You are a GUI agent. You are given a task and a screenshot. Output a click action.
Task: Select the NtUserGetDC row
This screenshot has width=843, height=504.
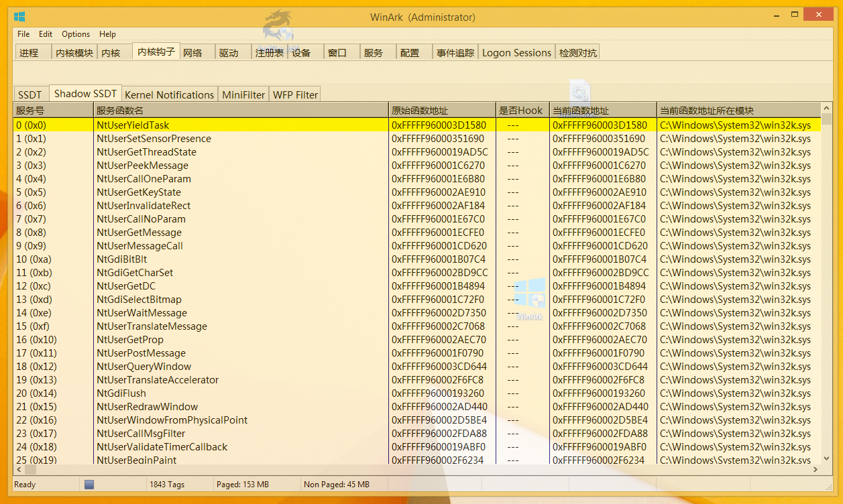(x=417, y=286)
